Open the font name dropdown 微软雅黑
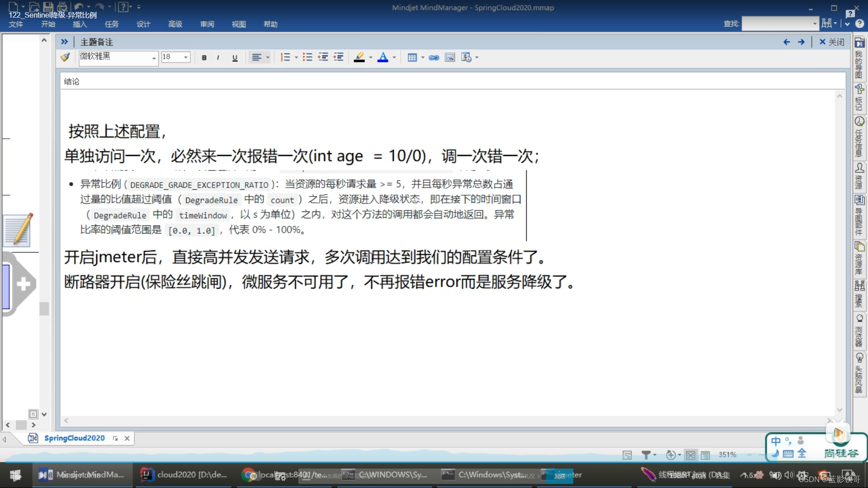The width and height of the screenshot is (868, 488). pos(154,58)
